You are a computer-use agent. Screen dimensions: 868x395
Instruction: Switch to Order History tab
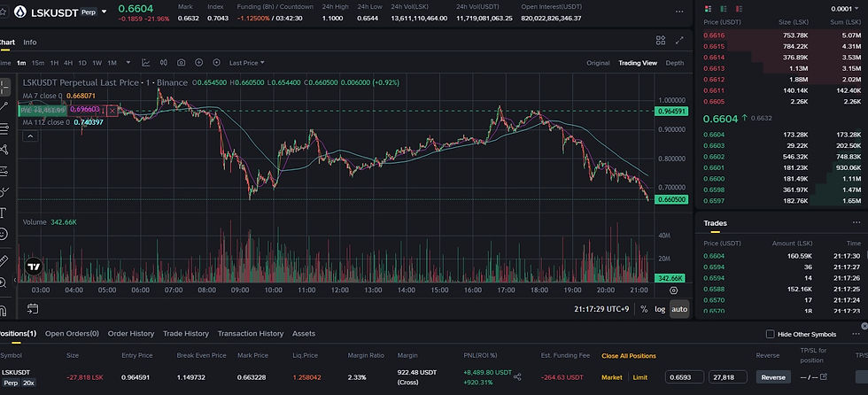coord(131,334)
